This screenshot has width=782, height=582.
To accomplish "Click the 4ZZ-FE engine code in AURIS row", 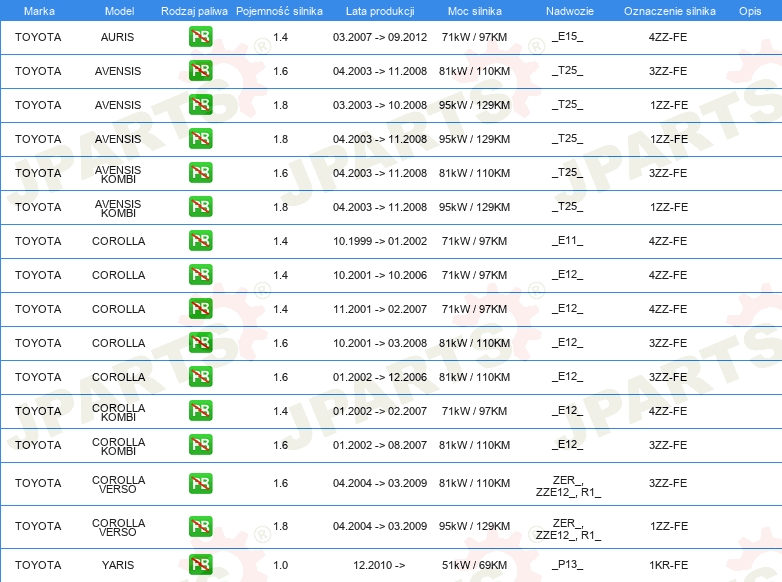I will point(668,37).
